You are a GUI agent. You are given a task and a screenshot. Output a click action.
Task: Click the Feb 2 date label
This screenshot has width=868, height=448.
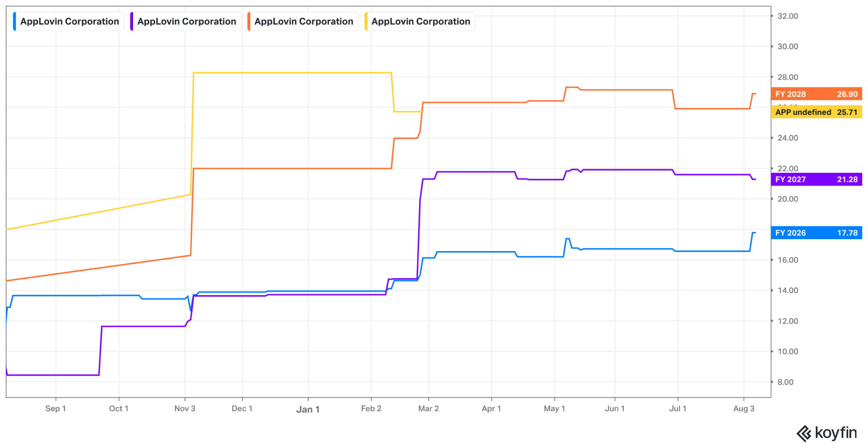pos(371,409)
